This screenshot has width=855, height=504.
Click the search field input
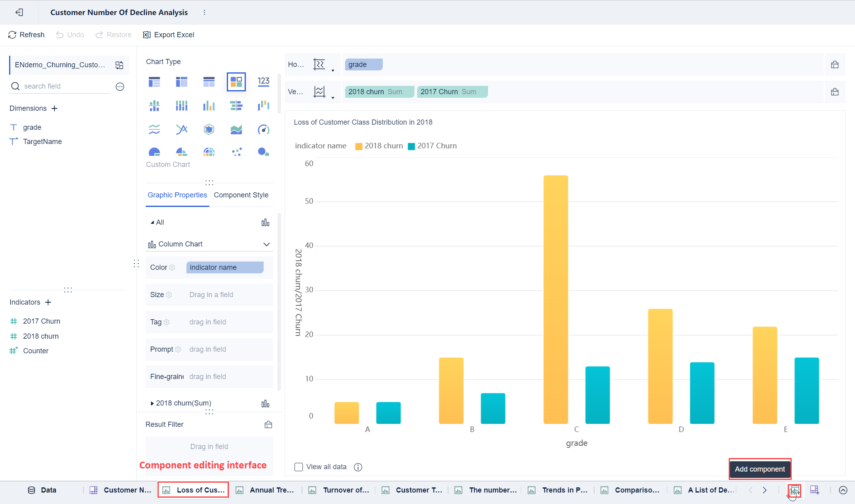[63, 86]
